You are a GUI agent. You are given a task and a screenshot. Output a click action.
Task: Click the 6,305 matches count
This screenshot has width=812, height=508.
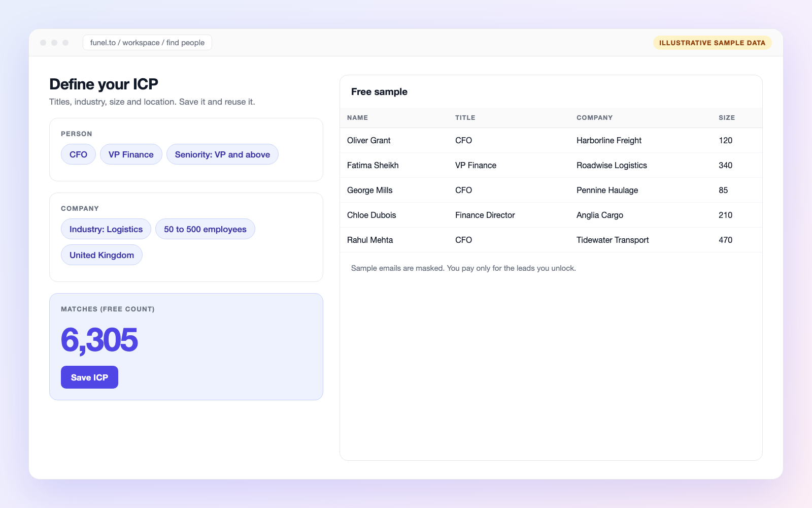[x=99, y=339]
